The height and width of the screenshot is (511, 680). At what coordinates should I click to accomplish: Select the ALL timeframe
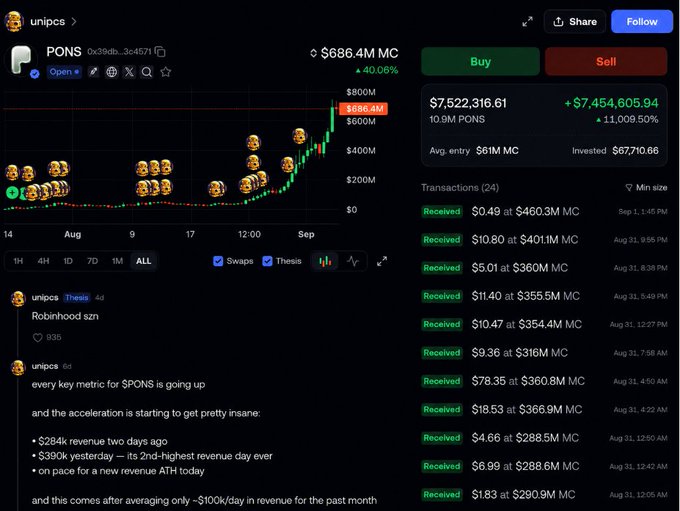[x=144, y=261]
